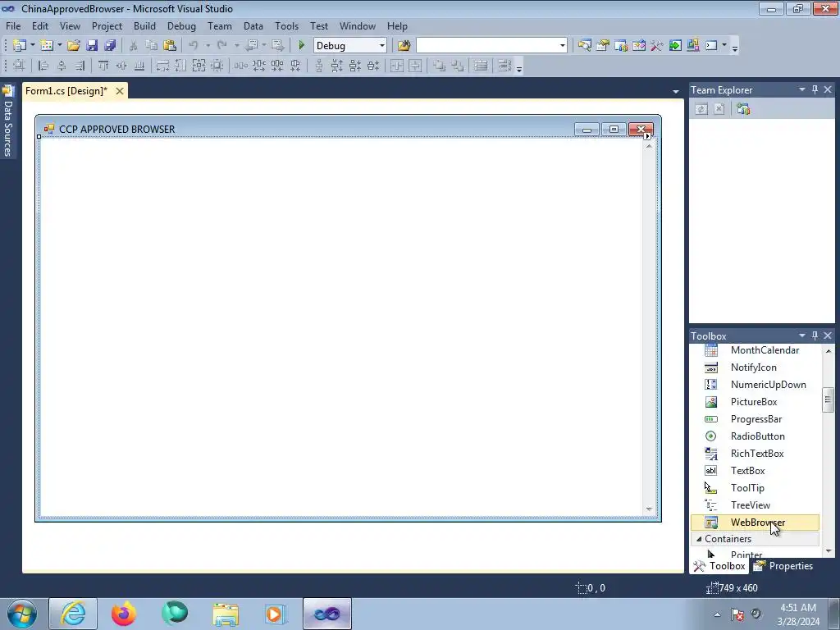Click the Paste clipboard icon

169,46
